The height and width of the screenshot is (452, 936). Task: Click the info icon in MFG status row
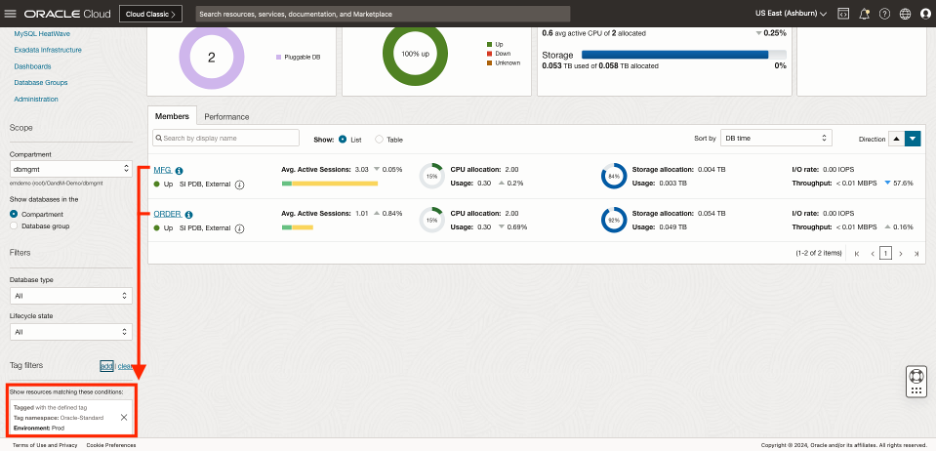pyautogui.click(x=239, y=185)
